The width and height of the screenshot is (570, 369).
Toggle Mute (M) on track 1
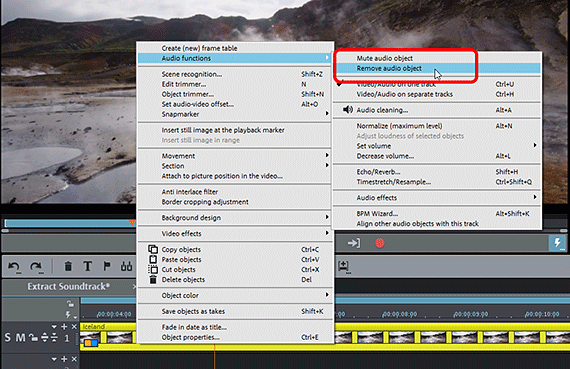pyautogui.click(x=20, y=338)
